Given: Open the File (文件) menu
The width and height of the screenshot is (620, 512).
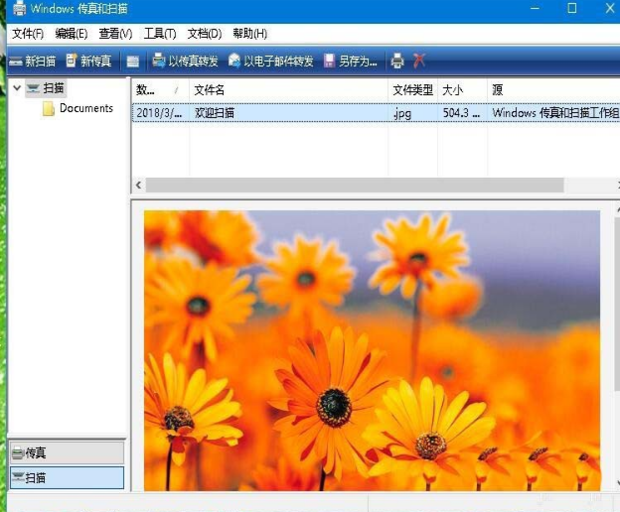Looking at the screenshot, I should tap(28, 34).
